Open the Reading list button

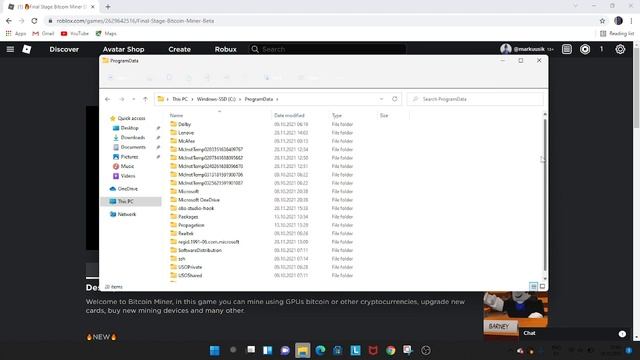coord(617,33)
